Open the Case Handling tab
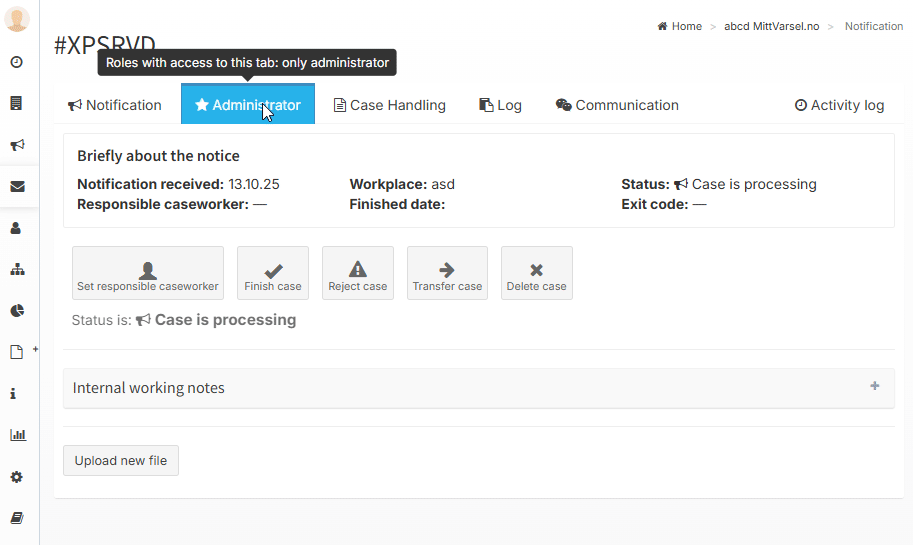The height and width of the screenshot is (545, 913). tap(389, 105)
